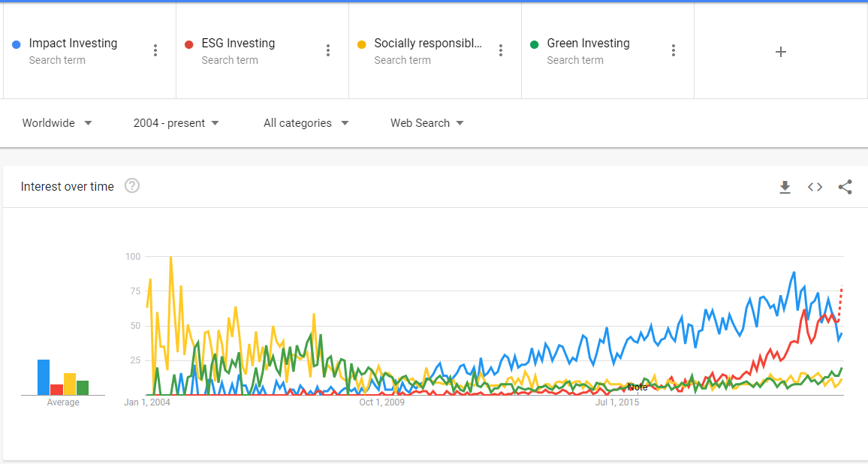Download interest over time data as CSV
The height and width of the screenshot is (464, 868).
[785, 187]
